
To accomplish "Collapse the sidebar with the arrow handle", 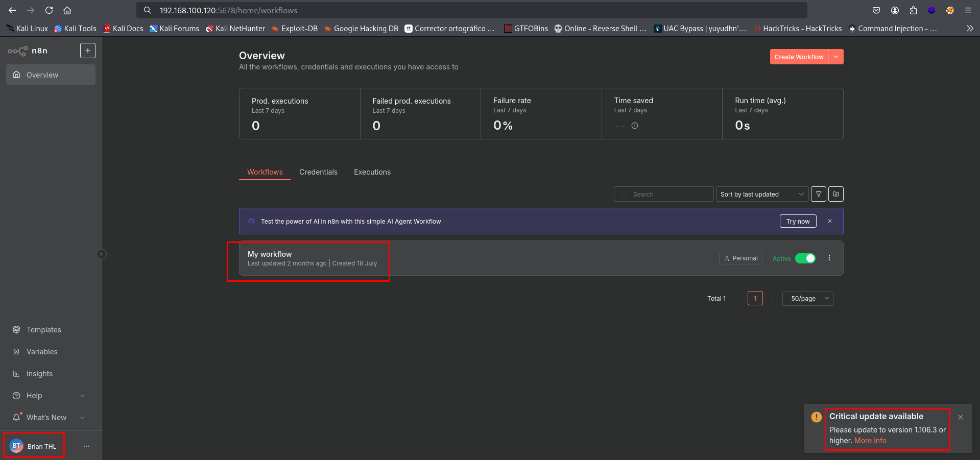I will (102, 254).
